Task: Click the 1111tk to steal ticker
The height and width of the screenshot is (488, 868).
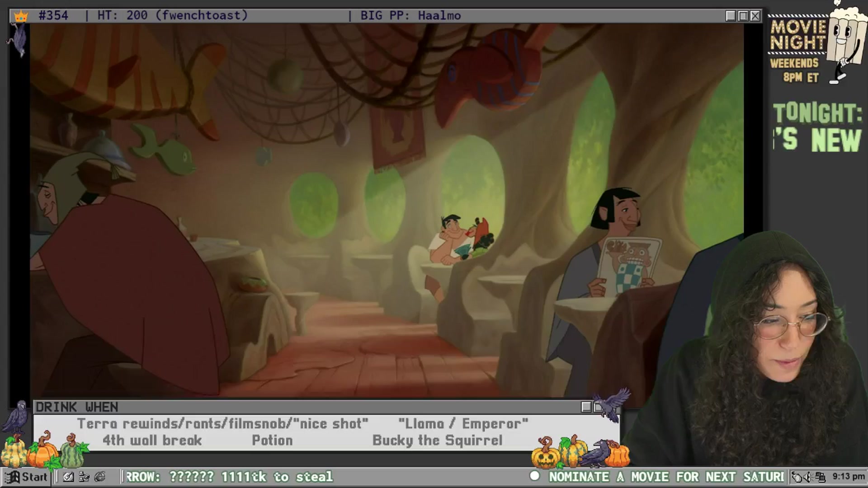Action: (277, 477)
